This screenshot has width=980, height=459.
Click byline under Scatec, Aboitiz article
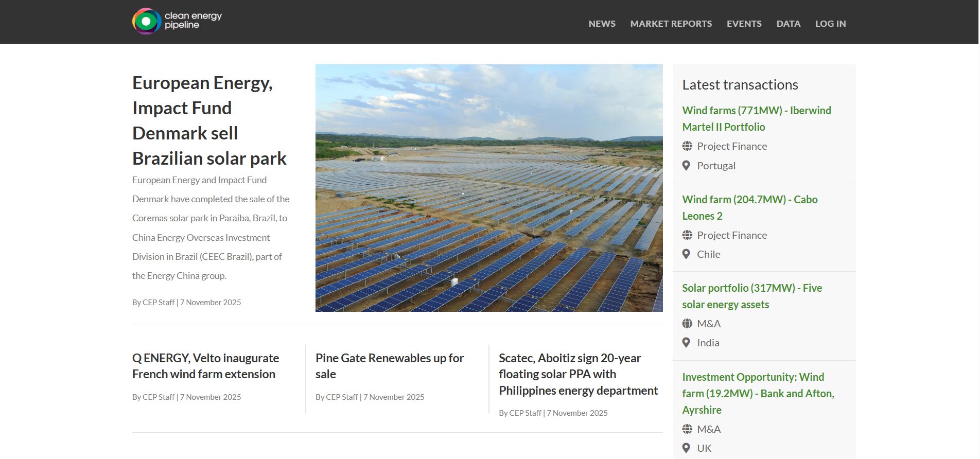[x=553, y=413]
